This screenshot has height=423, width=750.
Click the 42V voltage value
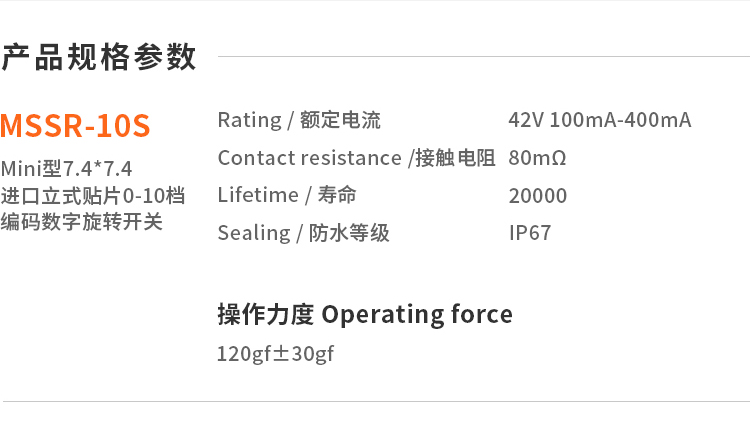[526, 120]
